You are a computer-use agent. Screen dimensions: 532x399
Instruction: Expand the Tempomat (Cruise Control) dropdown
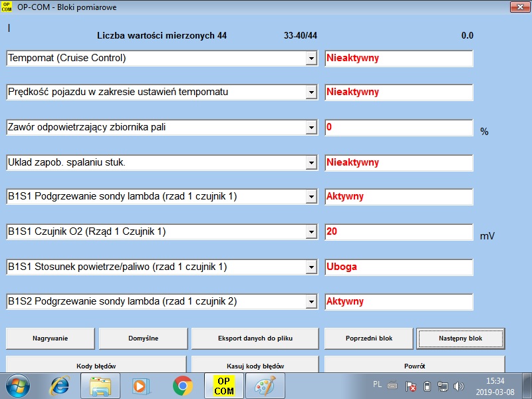click(x=311, y=59)
